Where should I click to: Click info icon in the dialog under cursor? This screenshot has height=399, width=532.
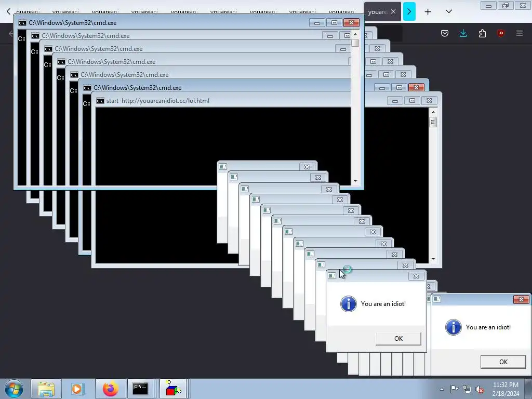tap(349, 303)
